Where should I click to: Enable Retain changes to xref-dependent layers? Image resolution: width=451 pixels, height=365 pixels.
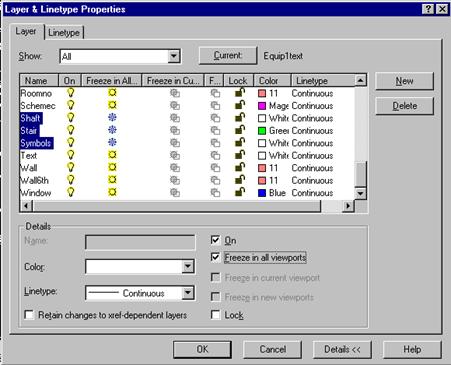point(29,315)
